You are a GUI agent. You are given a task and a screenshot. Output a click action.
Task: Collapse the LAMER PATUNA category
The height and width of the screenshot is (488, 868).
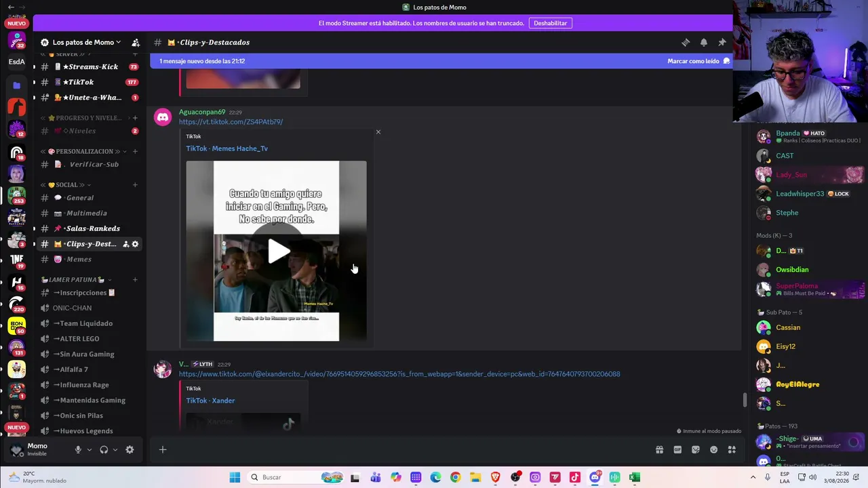point(76,279)
